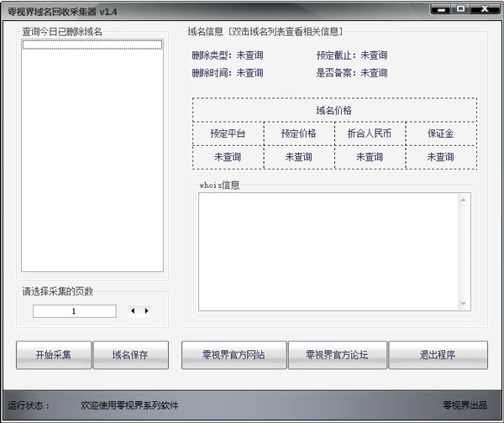
Task: Click 未查询 value under 预定价格
Action: point(299,157)
